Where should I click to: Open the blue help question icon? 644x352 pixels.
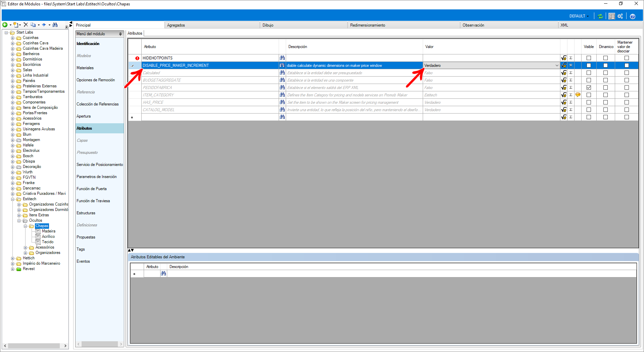(633, 16)
